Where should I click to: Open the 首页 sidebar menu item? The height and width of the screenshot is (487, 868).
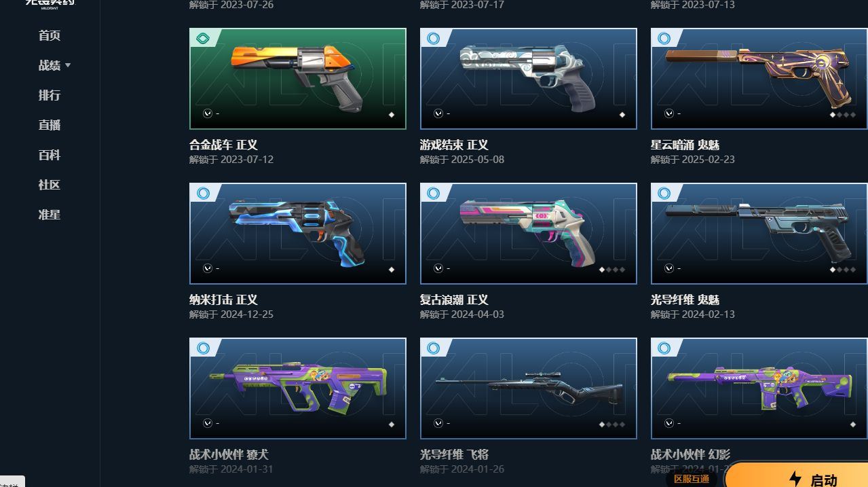pos(50,35)
